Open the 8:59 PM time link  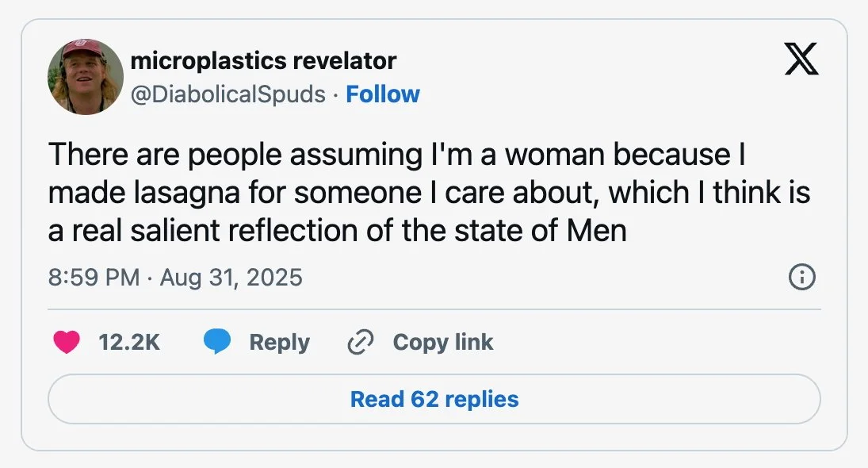click(x=94, y=278)
